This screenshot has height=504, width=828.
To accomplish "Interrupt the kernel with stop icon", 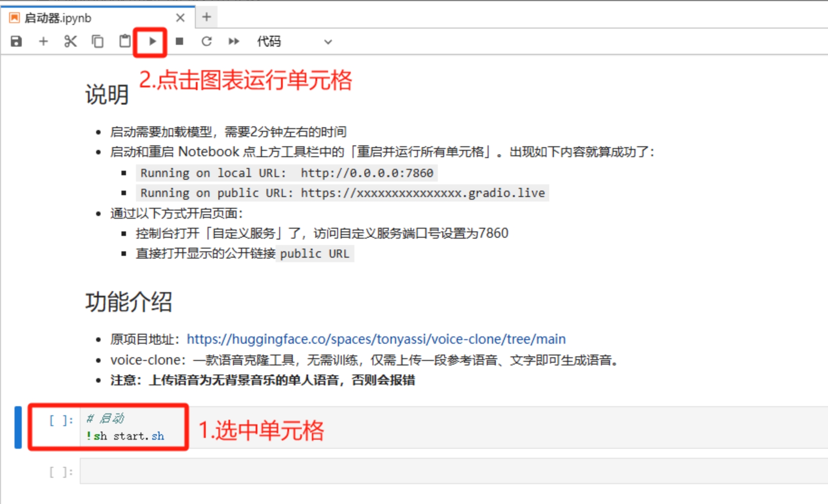I will pyautogui.click(x=179, y=42).
